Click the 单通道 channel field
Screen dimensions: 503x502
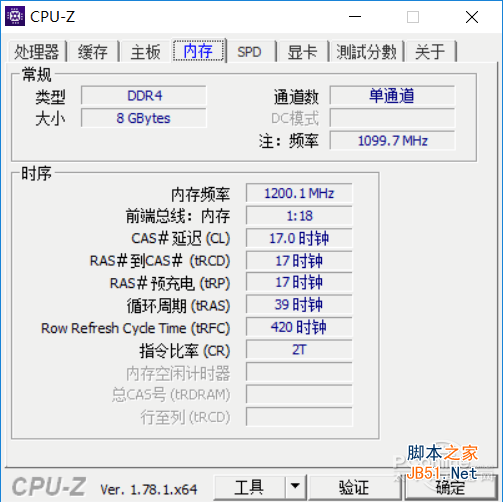click(392, 96)
